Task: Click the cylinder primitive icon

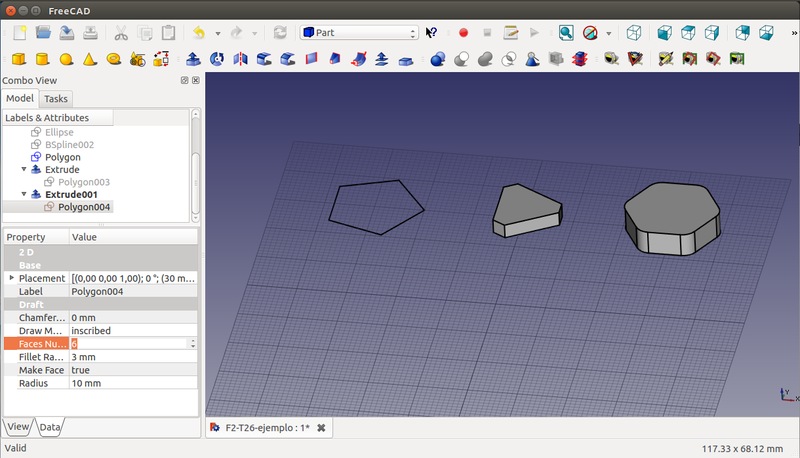Action: pos(43,59)
